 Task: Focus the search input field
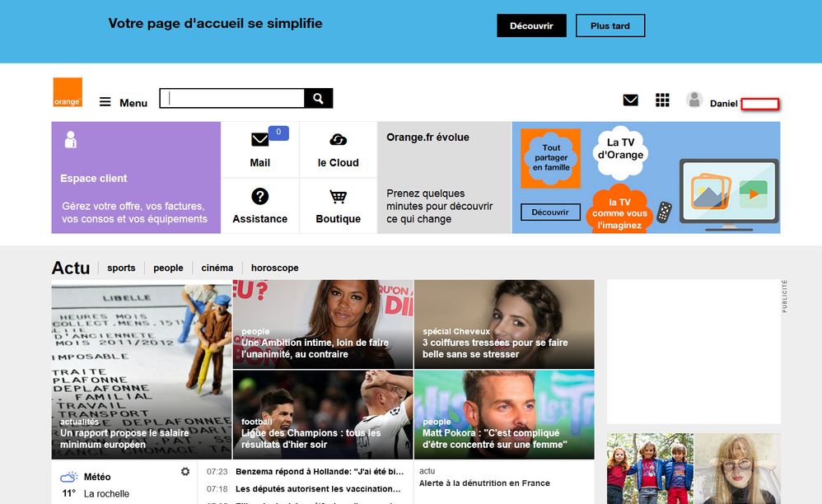click(x=232, y=99)
